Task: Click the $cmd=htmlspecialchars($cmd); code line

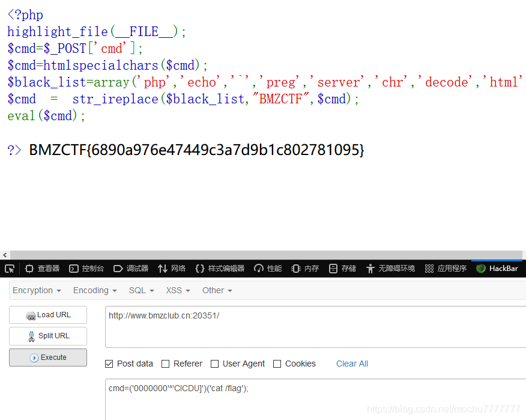Action: click(107, 65)
